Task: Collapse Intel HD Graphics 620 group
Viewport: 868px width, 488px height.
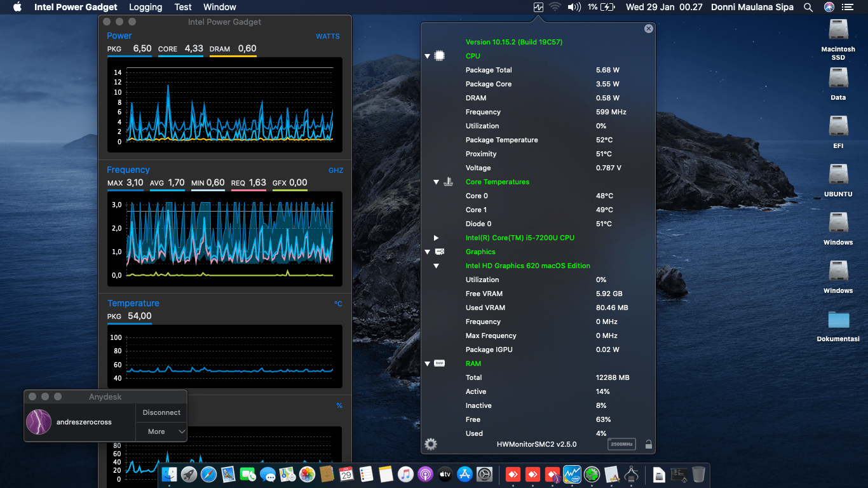Action: pos(437,266)
